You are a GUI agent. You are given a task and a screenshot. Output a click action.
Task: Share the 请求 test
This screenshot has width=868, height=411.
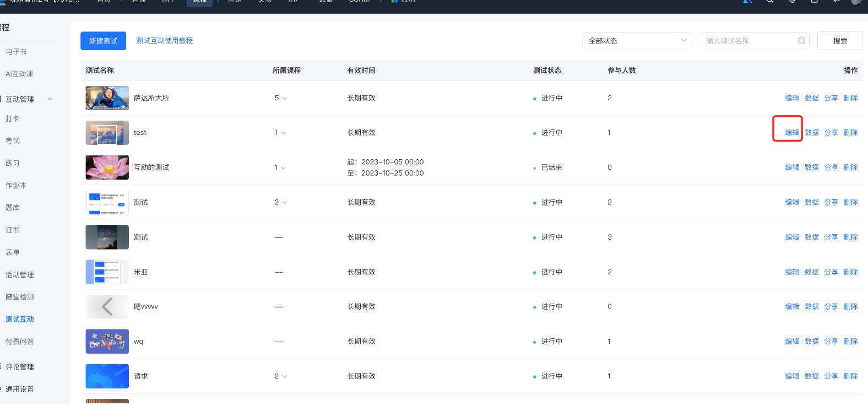pyautogui.click(x=831, y=376)
